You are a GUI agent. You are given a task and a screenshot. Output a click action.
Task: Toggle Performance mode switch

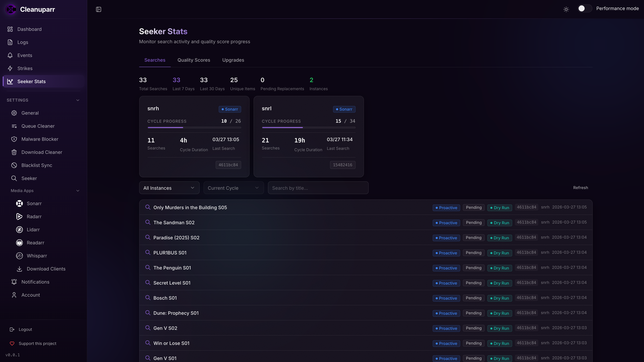[x=584, y=9]
